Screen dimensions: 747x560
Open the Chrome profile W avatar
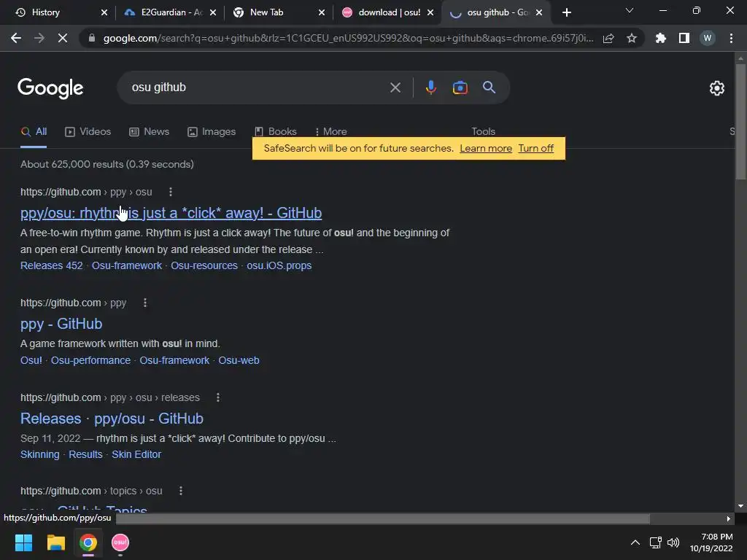[x=708, y=38]
